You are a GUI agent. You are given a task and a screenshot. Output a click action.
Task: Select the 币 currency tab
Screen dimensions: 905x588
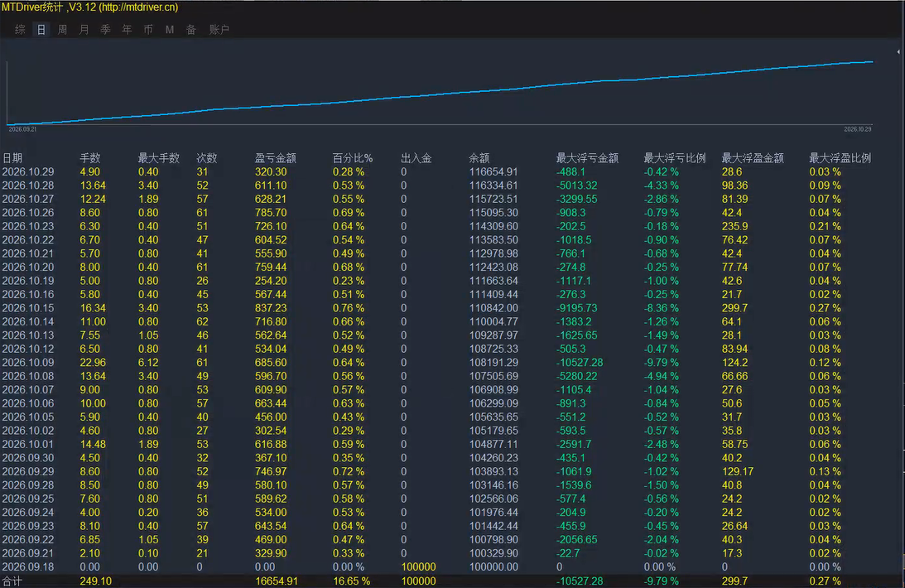(148, 30)
